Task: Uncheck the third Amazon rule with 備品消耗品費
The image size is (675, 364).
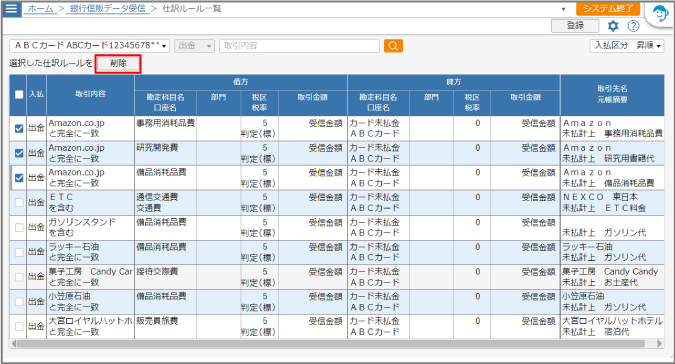Action: [x=19, y=177]
